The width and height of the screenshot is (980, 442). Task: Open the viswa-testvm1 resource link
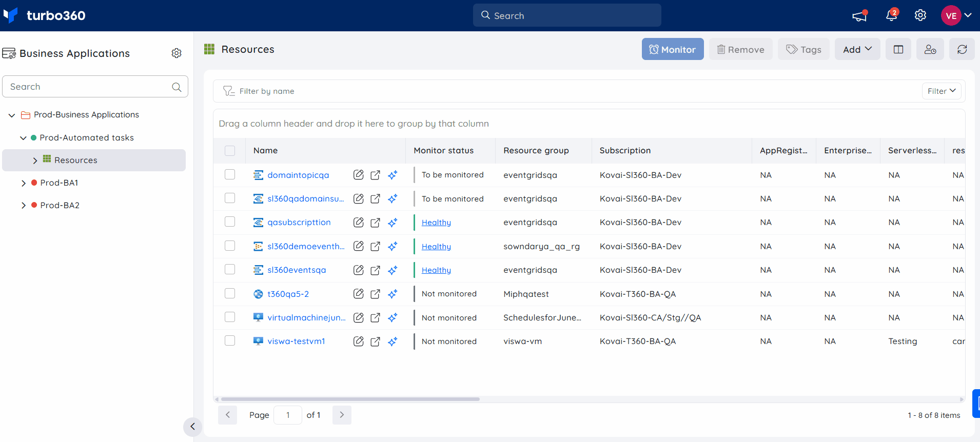(296, 341)
